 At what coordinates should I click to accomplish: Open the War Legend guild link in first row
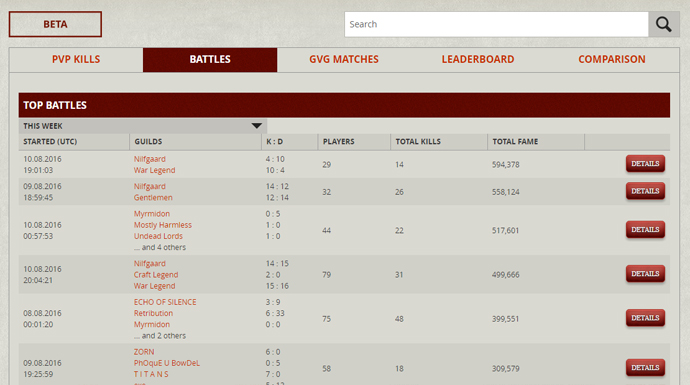[154, 170]
